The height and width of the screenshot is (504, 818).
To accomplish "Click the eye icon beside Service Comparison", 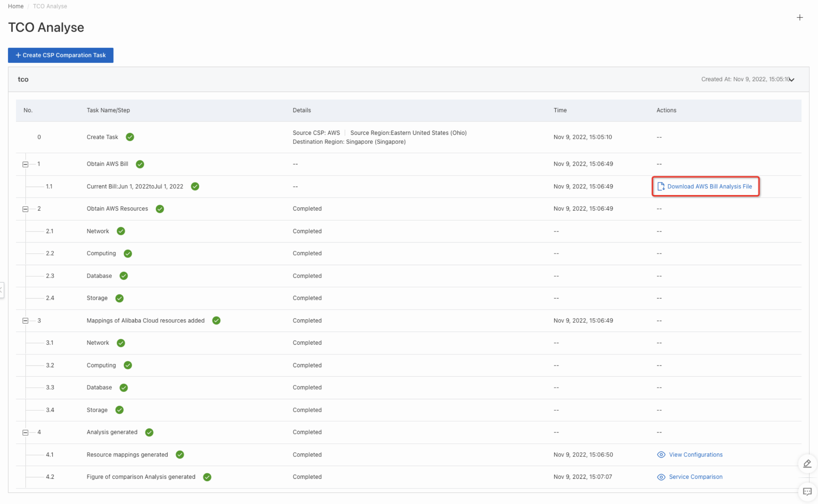I will click(661, 477).
